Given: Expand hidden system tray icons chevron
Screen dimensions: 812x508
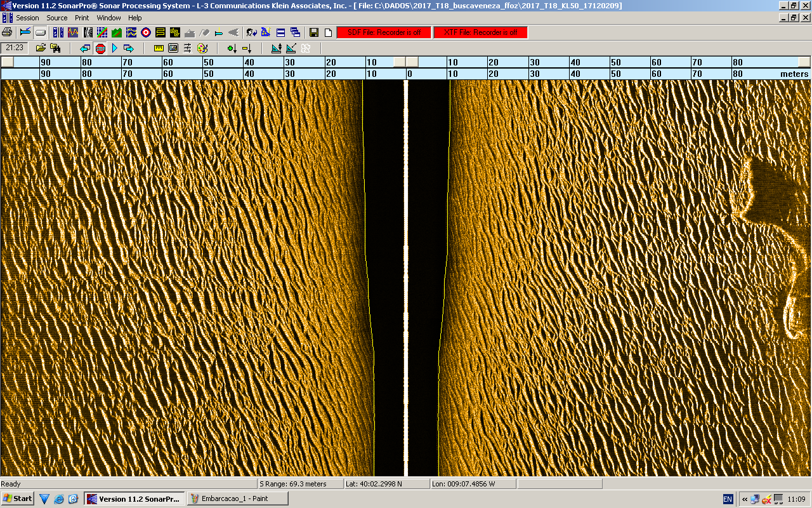Looking at the screenshot, I should click(745, 498).
